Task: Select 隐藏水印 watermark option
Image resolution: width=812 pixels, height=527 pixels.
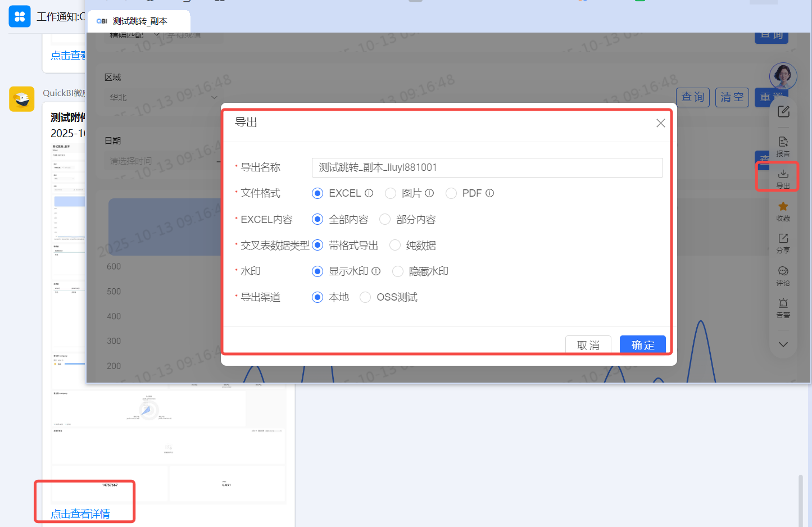Action: pyautogui.click(x=398, y=271)
